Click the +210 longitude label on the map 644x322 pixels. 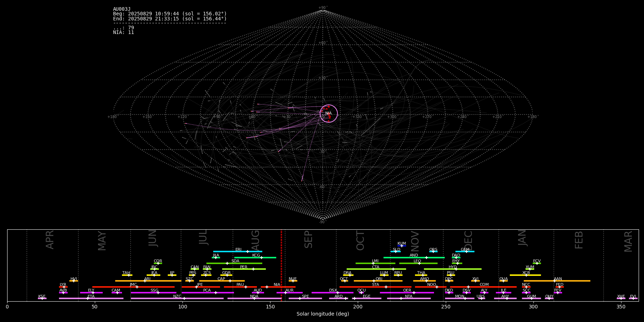pyautogui.click(x=497, y=117)
